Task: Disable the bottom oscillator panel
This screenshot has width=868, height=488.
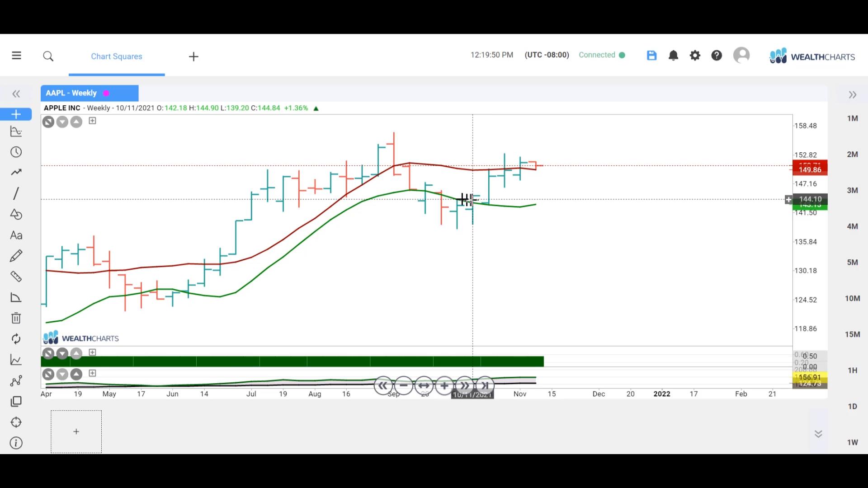Action: coord(48,374)
